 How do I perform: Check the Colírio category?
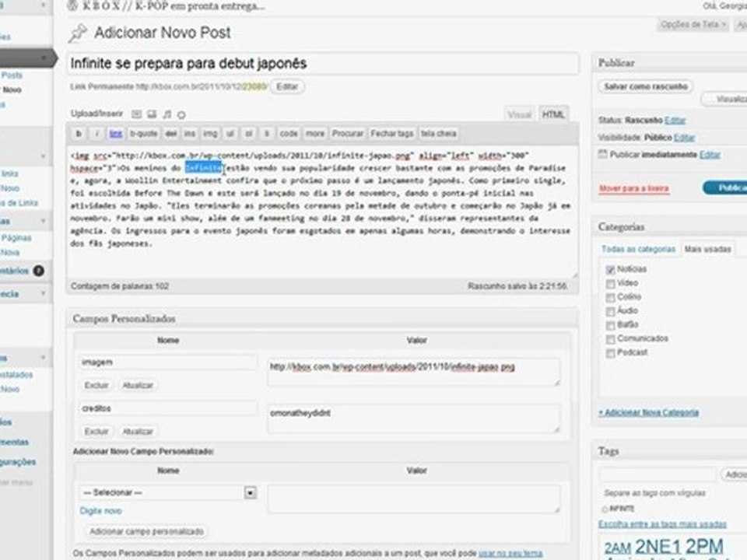[610, 298]
